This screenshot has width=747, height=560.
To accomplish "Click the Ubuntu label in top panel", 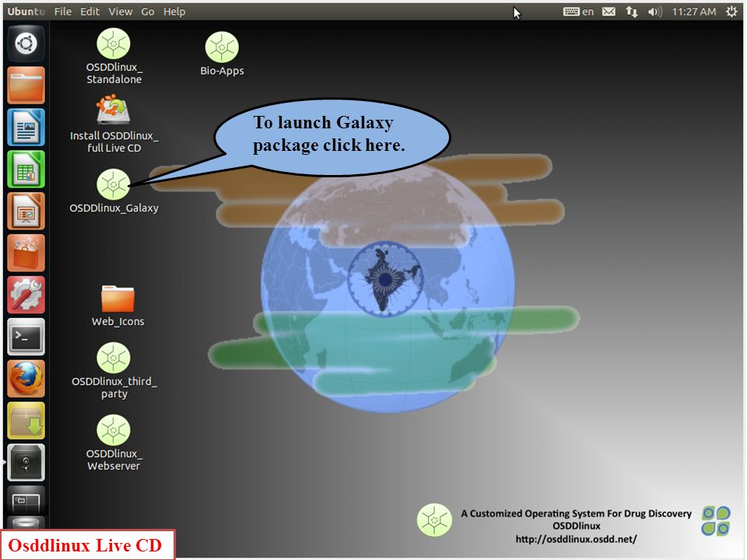I will [26, 12].
